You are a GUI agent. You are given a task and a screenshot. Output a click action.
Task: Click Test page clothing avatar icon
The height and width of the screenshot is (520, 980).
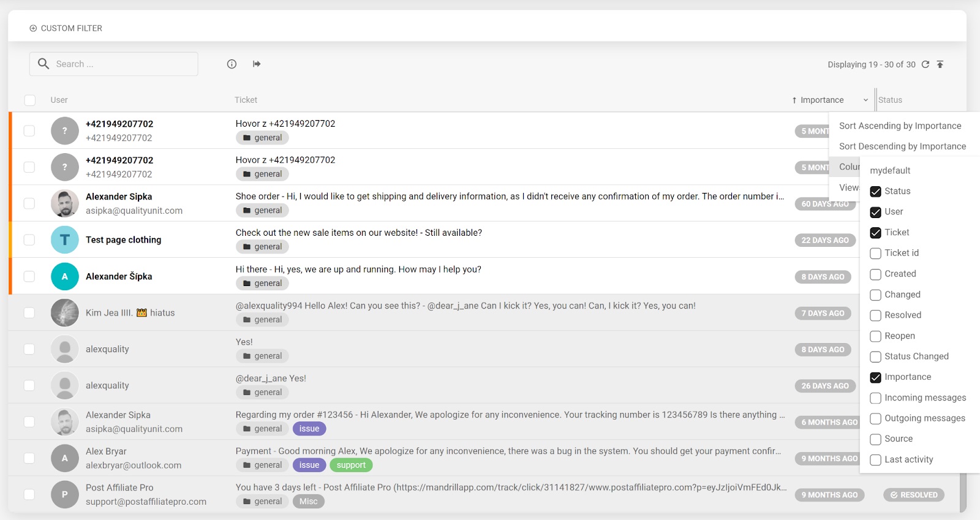click(x=65, y=240)
